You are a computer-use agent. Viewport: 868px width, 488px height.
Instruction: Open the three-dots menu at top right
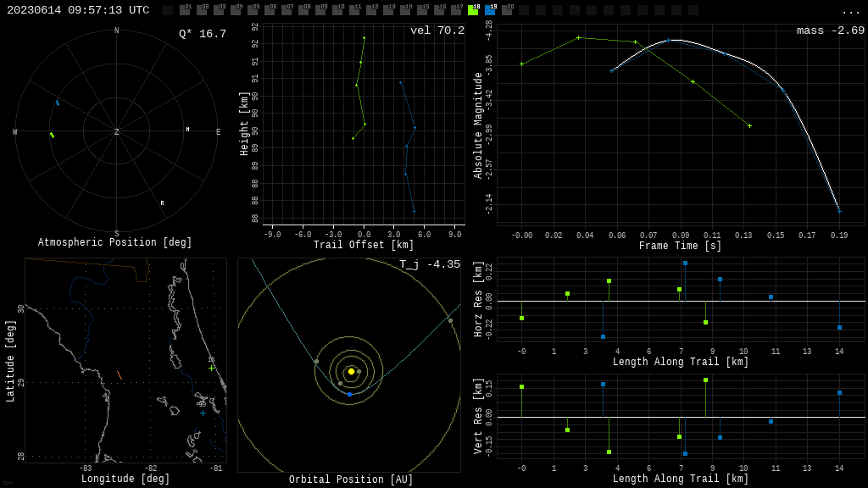pos(850,12)
